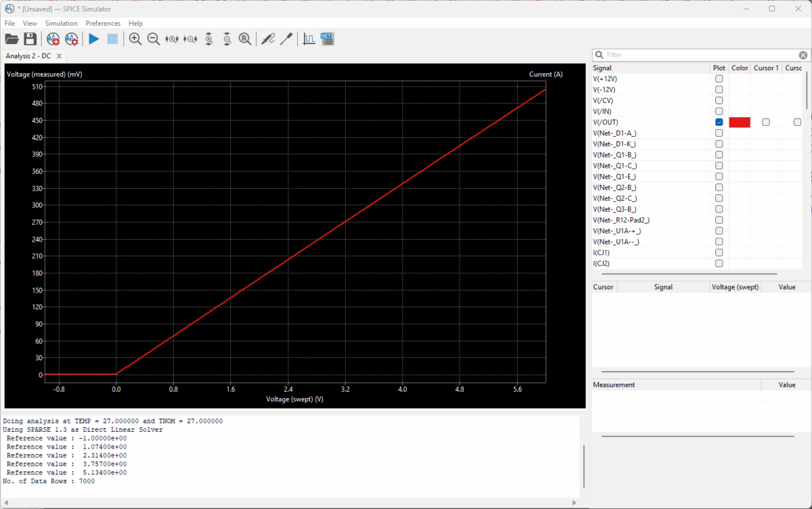Zoom out vertically on the plot
812x509 pixels.
[x=227, y=39]
